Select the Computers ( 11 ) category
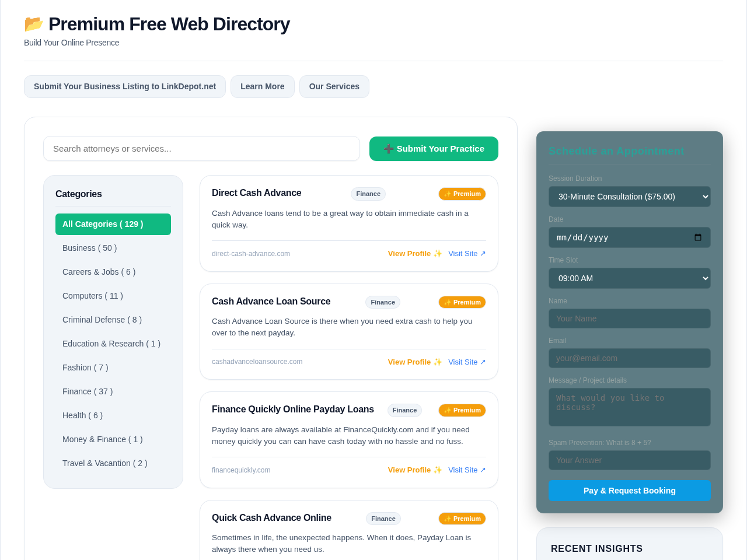This screenshot has height=560, width=747. [x=113, y=296]
